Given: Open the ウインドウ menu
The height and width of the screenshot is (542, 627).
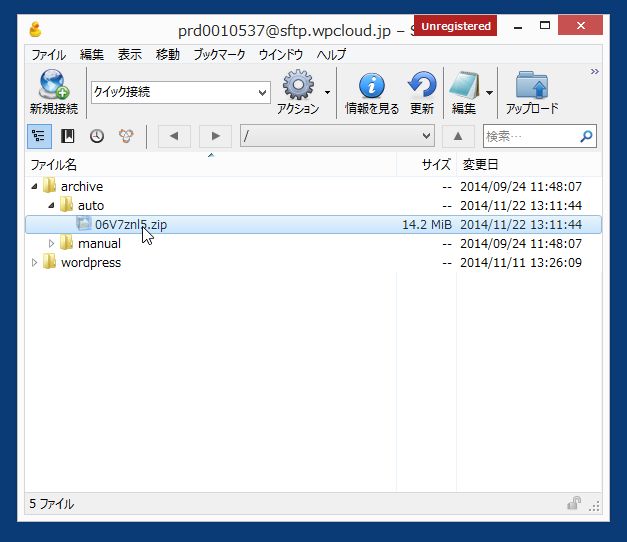Looking at the screenshot, I should (281, 54).
